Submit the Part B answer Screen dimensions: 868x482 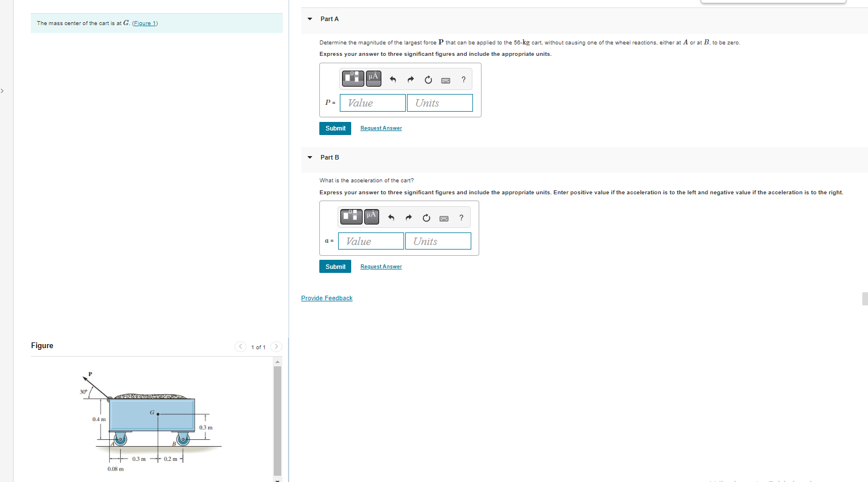tap(335, 267)
